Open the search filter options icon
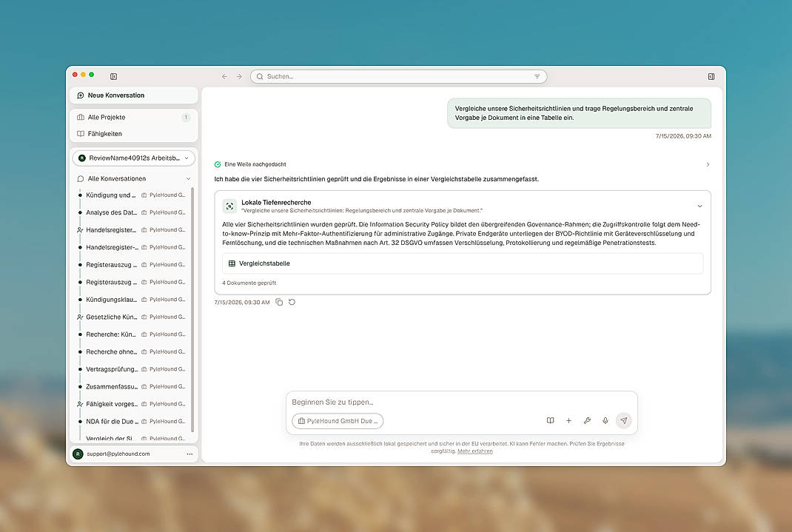Screen dimensions: 792x532 click(537, 77)
